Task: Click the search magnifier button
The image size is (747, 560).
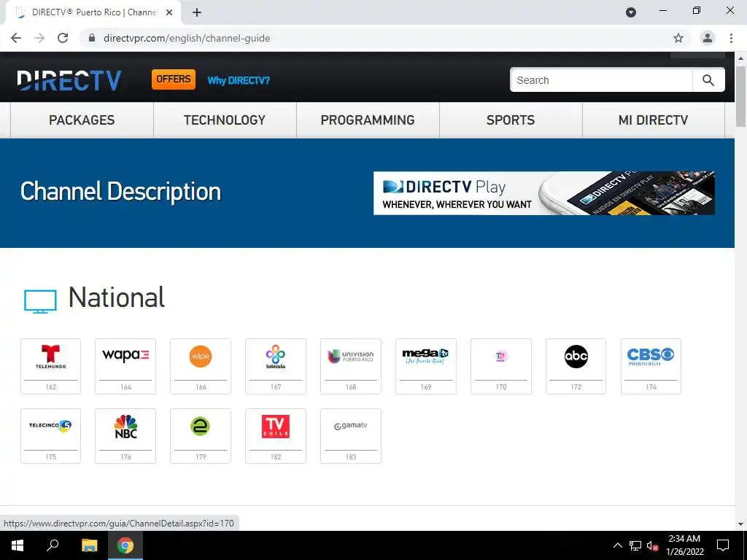Action: (x=708, y=80)
